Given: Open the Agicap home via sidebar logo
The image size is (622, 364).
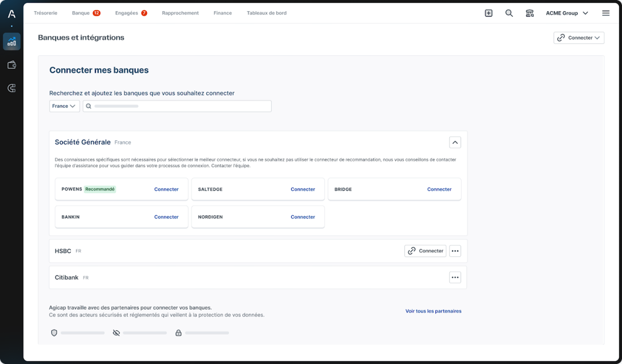Looking at the screenshot, I should click(x=11, y=13).
